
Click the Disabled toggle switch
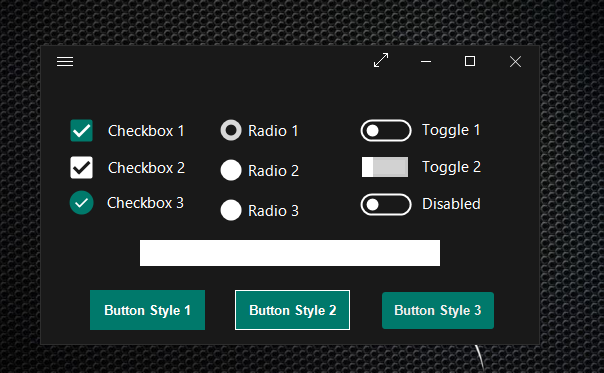(386, 205)
